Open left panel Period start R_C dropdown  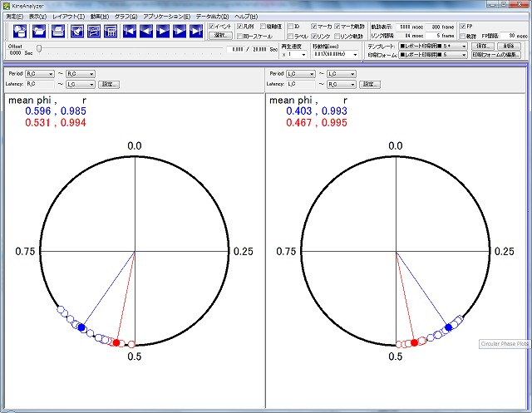(x=40, y=74)
